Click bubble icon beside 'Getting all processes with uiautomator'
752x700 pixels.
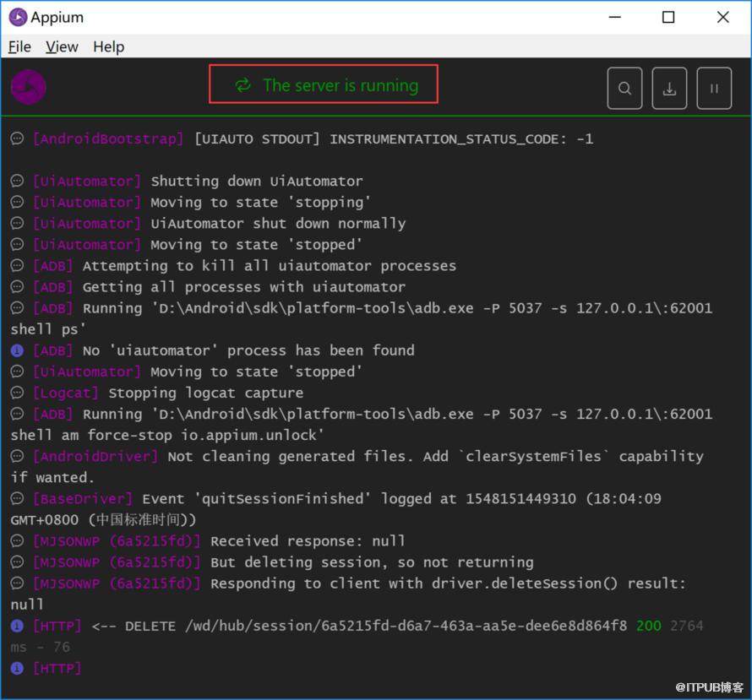(x=17, y=287)
